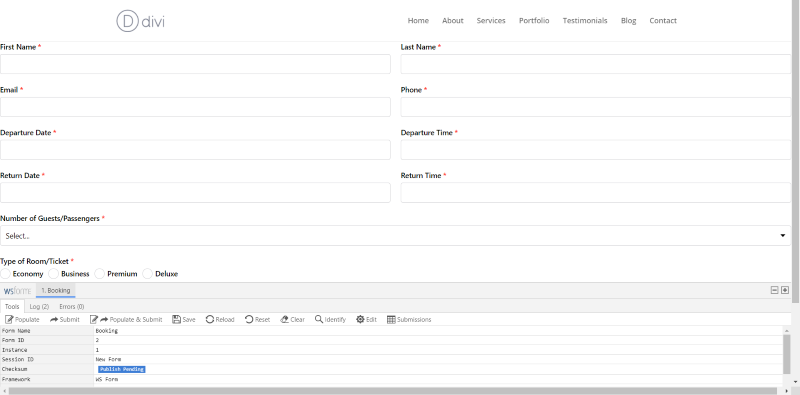Go to the Contact page link
Viewport: 800px width, 395px height.
pyautogui.click(x=663, y=20)
